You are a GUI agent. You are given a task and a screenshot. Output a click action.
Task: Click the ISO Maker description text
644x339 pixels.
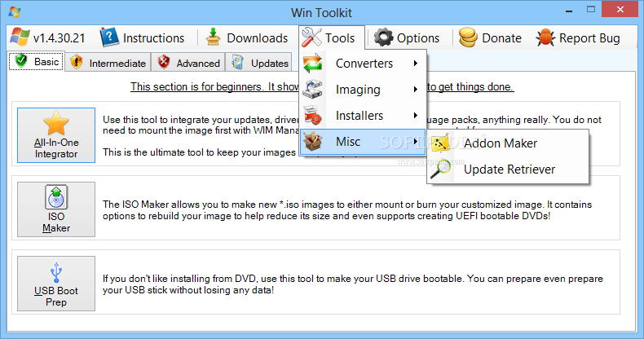(x=347, y=210)
